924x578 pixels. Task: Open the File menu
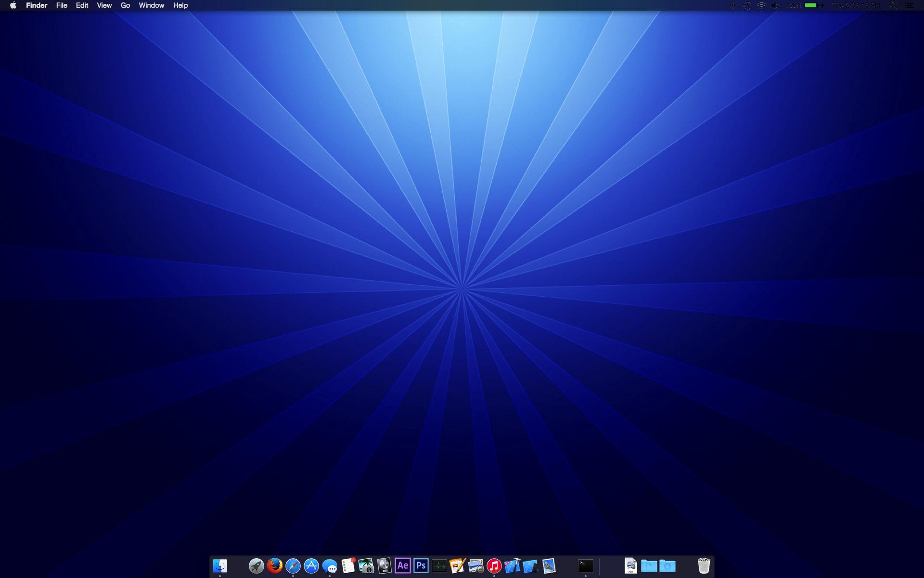pos(62,5)
